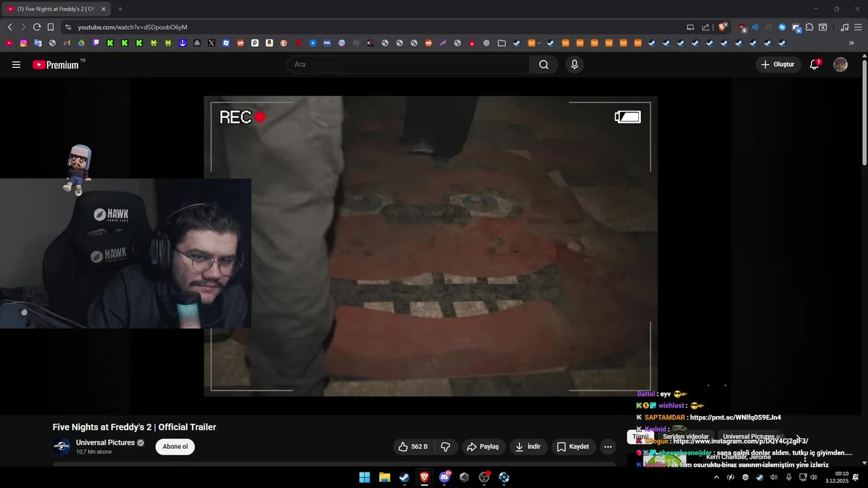Open the browser main menu

click(858, 27)
